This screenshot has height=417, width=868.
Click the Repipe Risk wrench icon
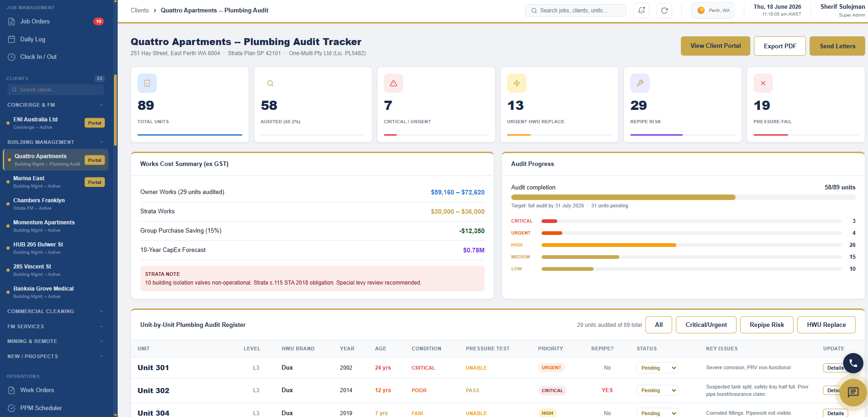tap(640, 83)
